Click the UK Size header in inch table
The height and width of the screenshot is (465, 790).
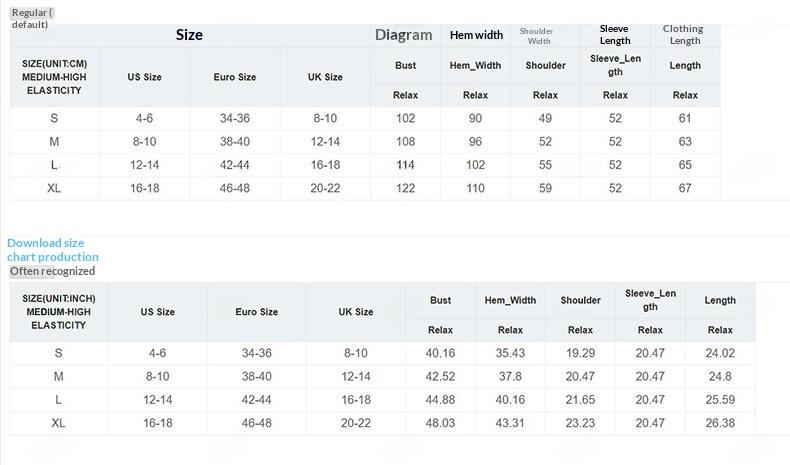[356, 312]
